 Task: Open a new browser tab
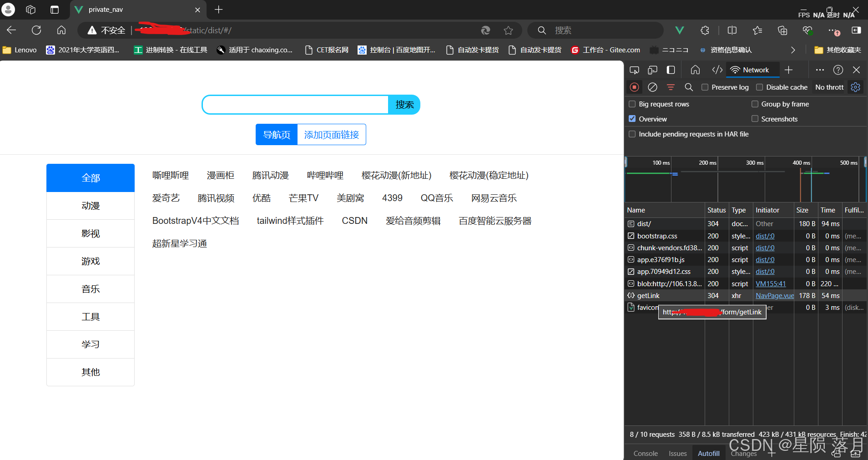tap(219, 10)
